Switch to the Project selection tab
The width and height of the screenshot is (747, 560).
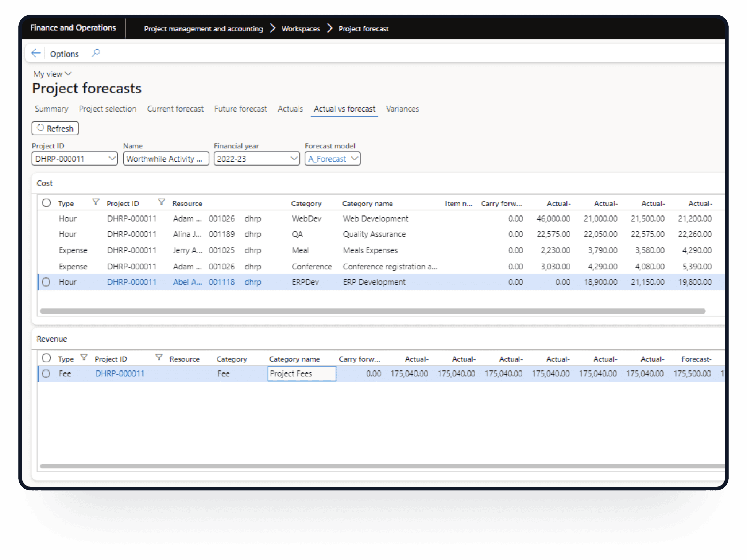click(108, 109)
